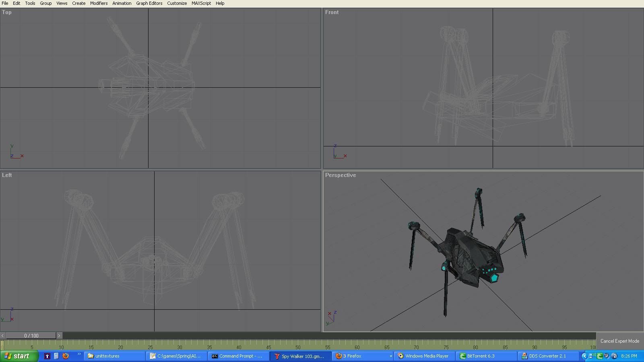Open the File menu
Screen dimensions: 644x362
(5, 3)
